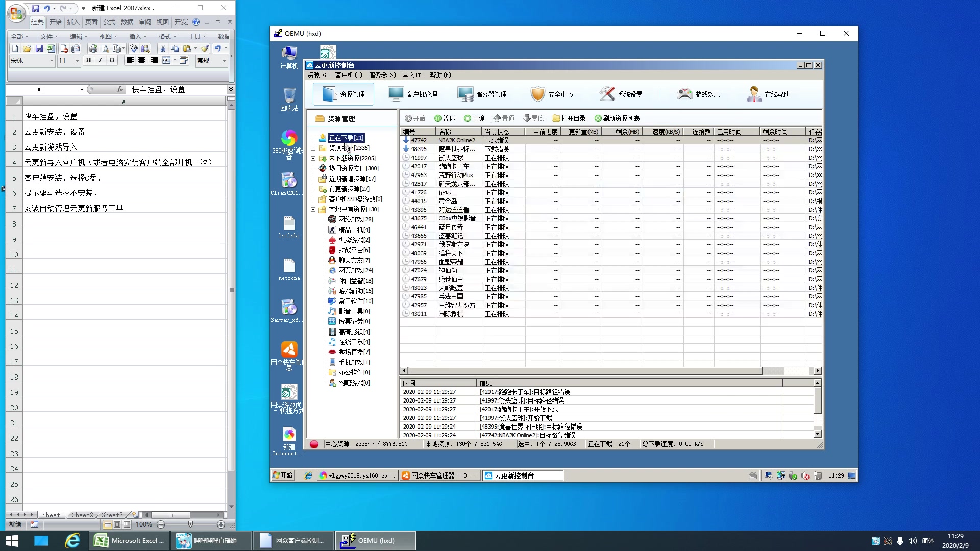
Task: Toggle italic formatting in Excel
Action: click(x=100, y=60)
